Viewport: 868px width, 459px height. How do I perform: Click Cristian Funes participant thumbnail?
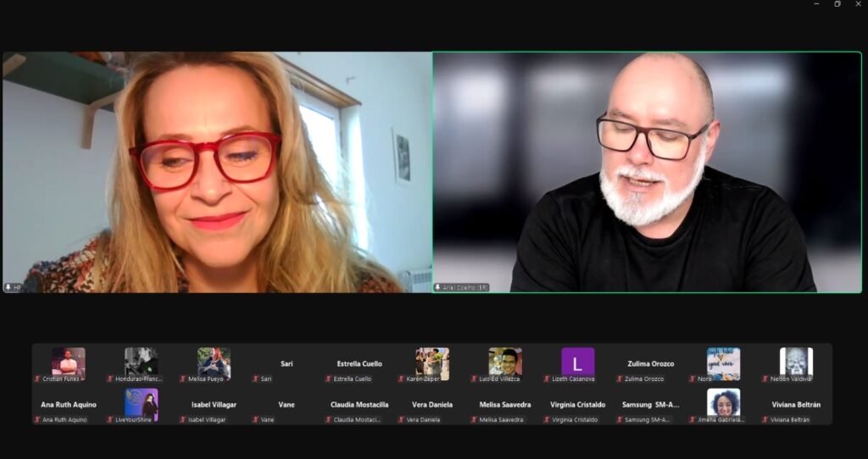point(68,362)
